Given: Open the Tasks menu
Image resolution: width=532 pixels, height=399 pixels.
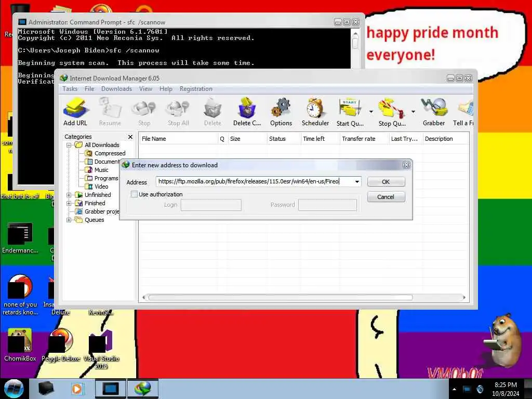Looking at the screenshot, I should [x=70, y=89].
